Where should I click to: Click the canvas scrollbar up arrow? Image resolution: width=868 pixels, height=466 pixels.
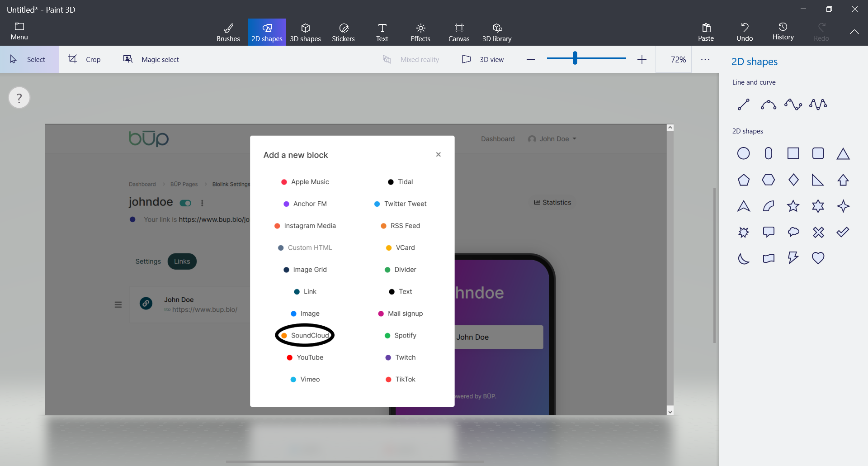pos(670,128)
